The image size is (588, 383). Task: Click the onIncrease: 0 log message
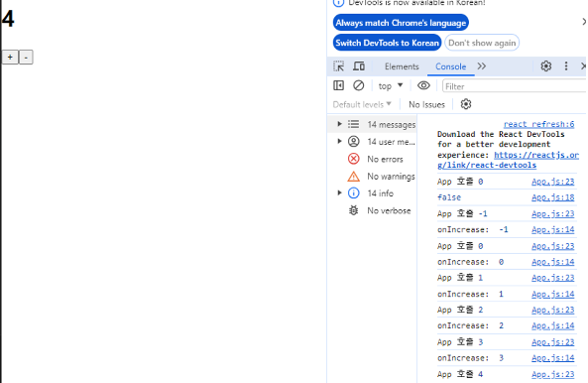coord(470,262)
